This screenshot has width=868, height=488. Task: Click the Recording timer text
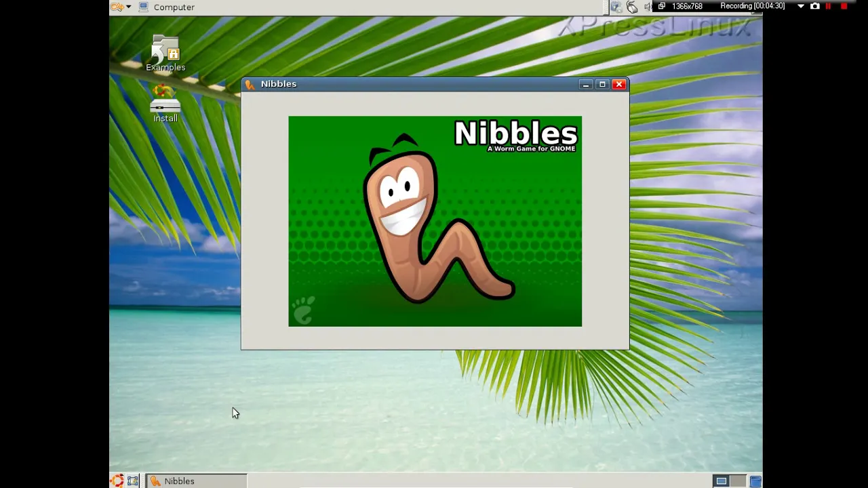click(x=752, y=6)
